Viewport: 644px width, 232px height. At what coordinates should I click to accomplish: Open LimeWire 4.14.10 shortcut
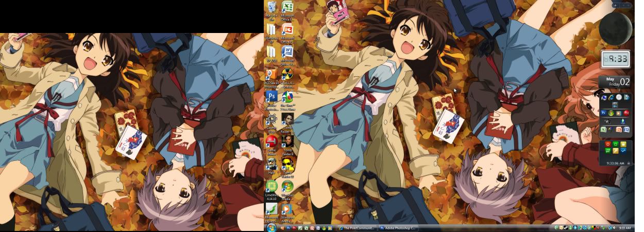(x=272, y=191)
